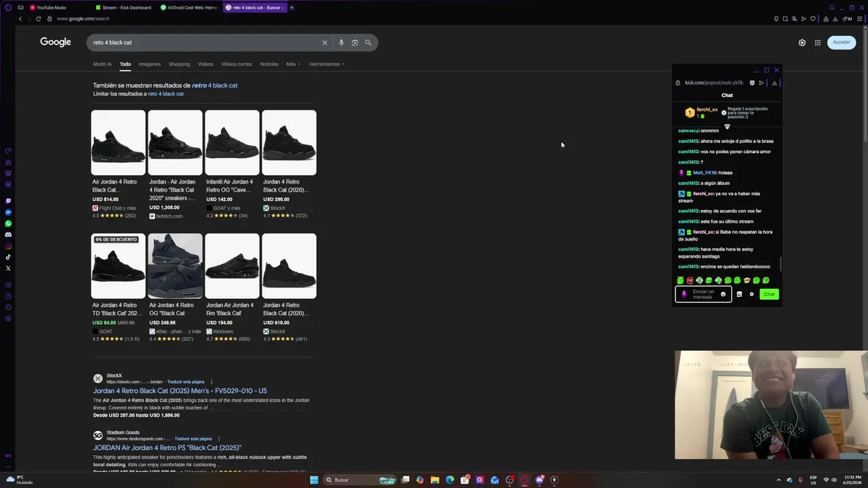Screen dimensions: 868x488
Task: Select the Videos cortos search tab
Action: 237,64
